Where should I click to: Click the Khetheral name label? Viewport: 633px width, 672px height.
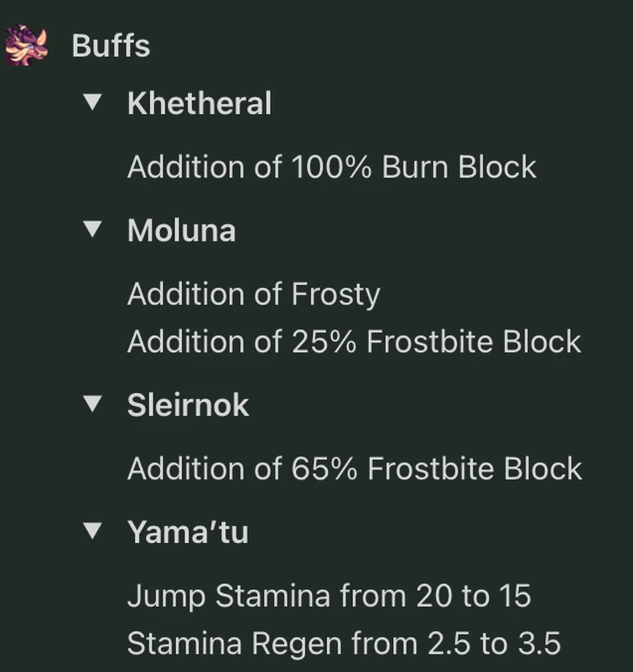199,102
